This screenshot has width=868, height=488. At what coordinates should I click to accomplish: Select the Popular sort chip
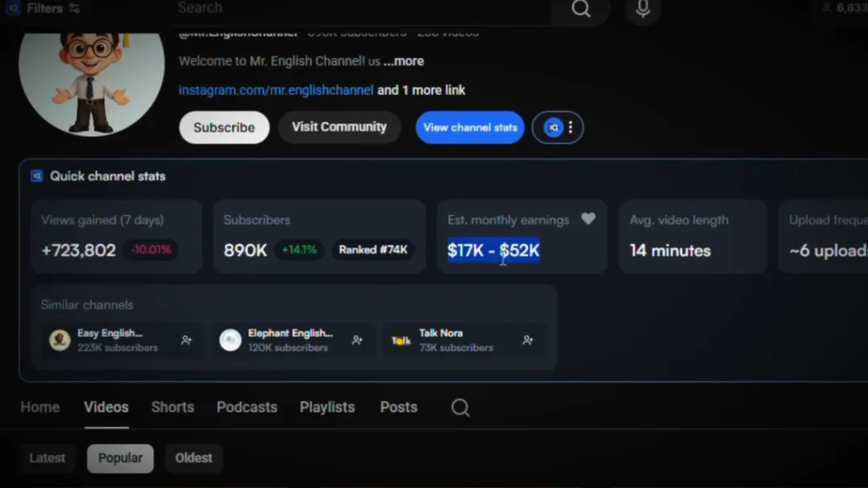120,458
